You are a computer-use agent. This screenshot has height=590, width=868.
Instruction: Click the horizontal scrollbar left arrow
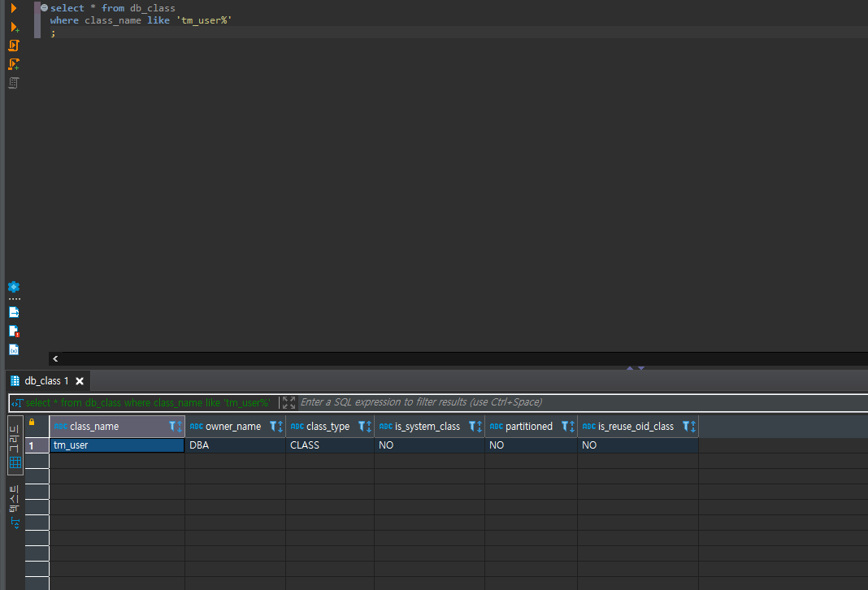pos(55,358)
